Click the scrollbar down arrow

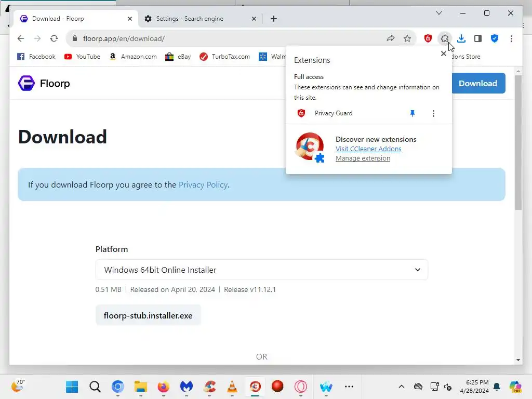click(x=518, y=360)
